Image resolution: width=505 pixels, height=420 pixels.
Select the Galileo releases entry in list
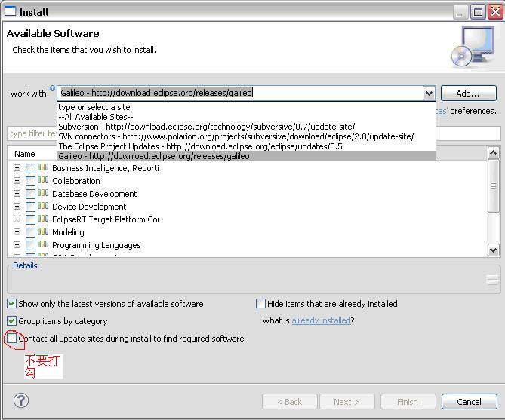point(246,156)
